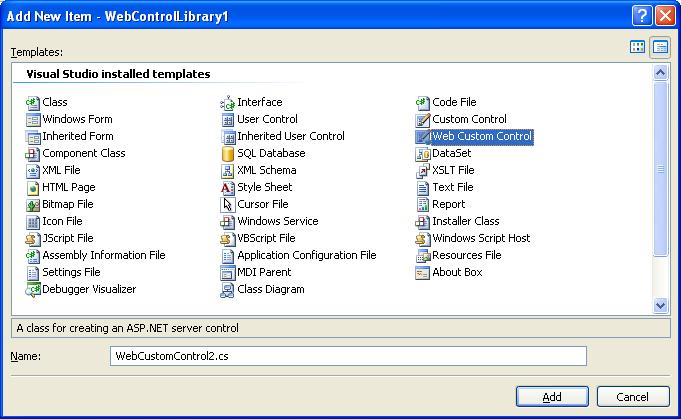
Task: Choose the Installer Class icon
Action: pos(423,222)
